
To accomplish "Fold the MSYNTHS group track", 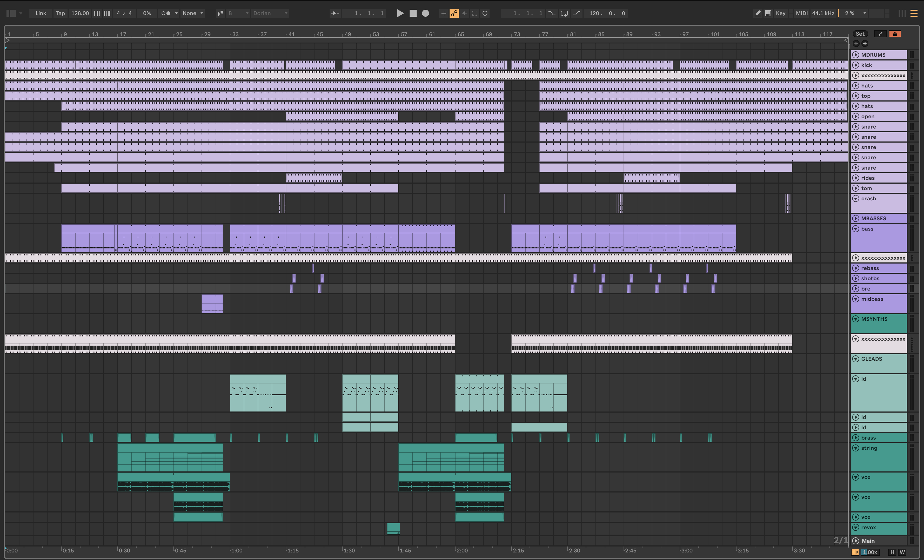I will pos(856,319).
